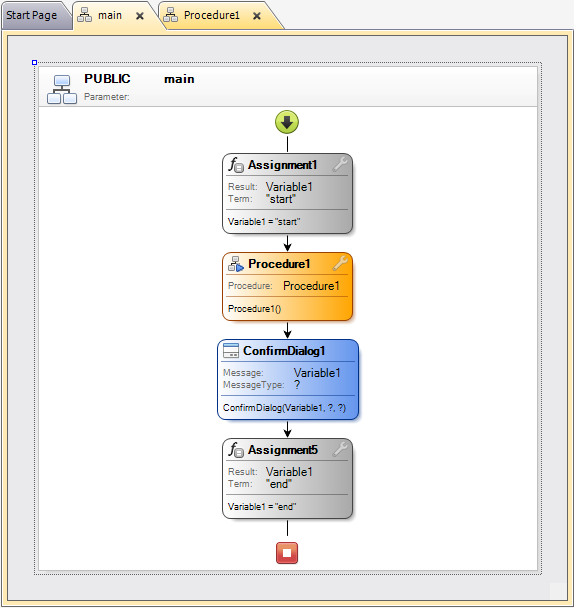Viewport: 574px width, 608px height.
Task: Open the wrench settings on Assignment1 block
Action: (340, 164)
